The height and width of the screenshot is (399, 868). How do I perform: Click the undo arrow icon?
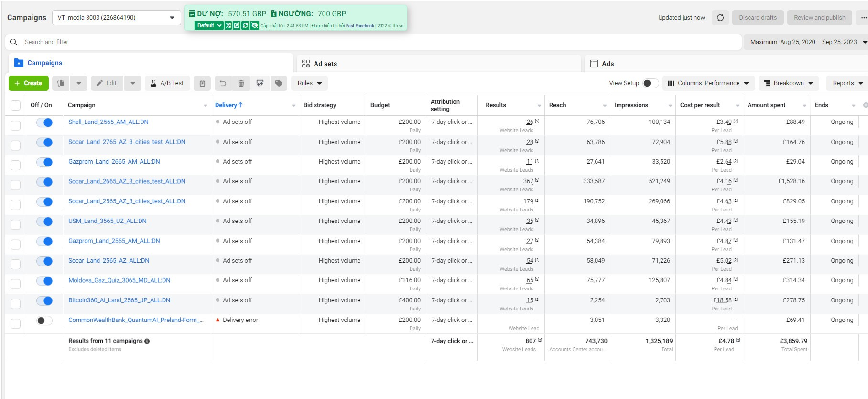[x=223, y=83]
